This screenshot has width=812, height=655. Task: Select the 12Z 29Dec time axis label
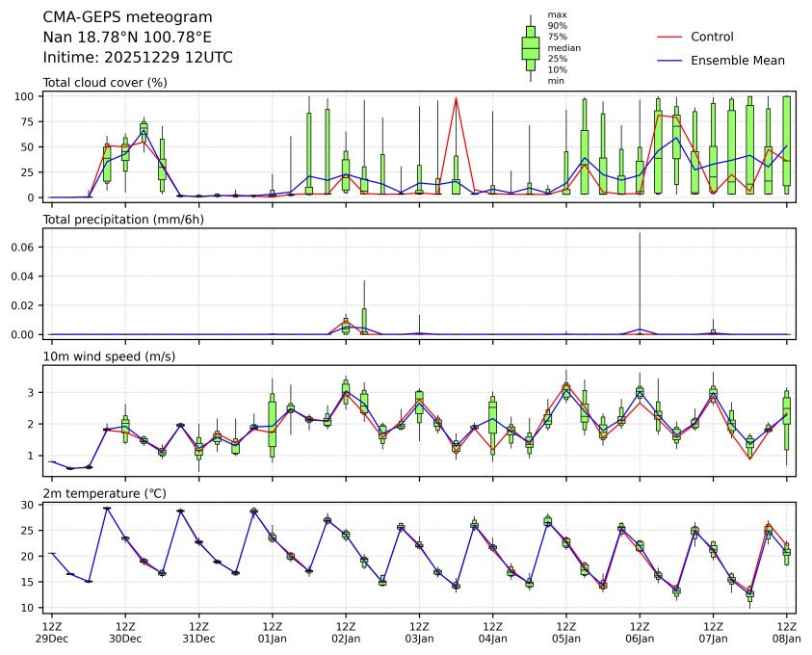[51, 632]
